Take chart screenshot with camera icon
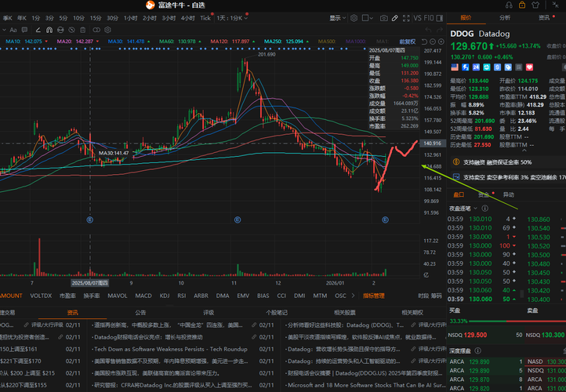The image size is (566, 392). (384, 18)
